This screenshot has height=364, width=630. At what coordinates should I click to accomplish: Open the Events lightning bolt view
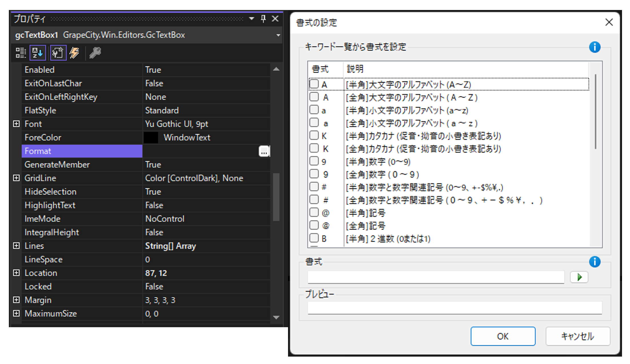pos(75,53)
